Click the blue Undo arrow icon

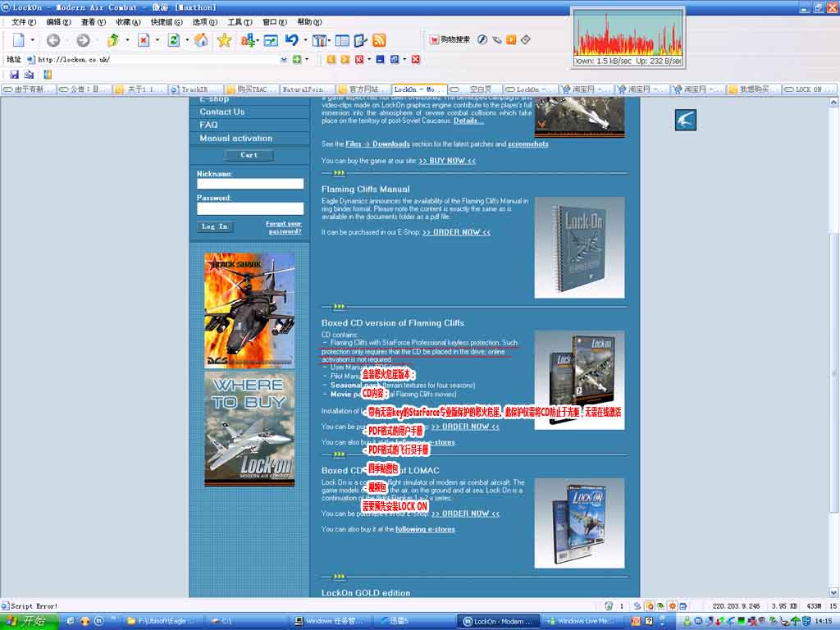(x=291, y=40)
